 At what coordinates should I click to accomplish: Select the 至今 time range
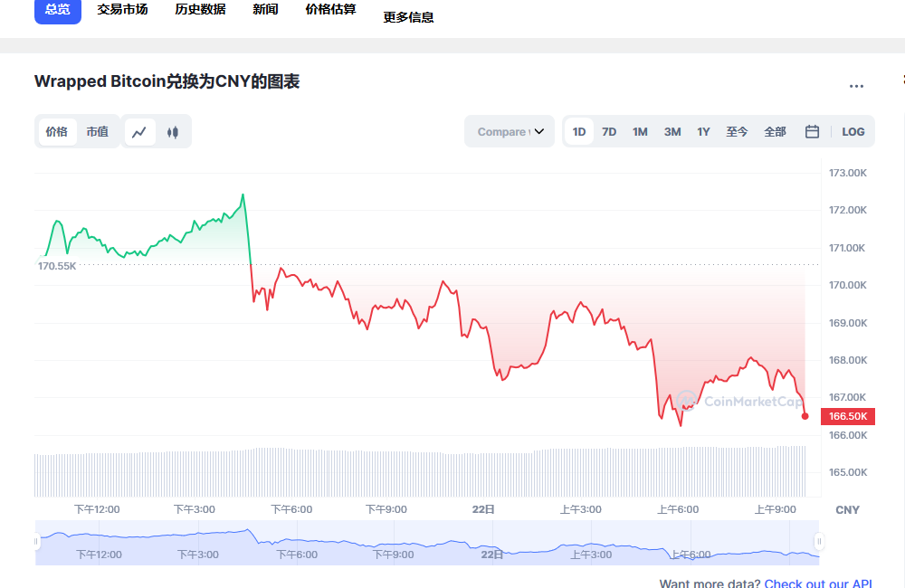pos(737,131)
